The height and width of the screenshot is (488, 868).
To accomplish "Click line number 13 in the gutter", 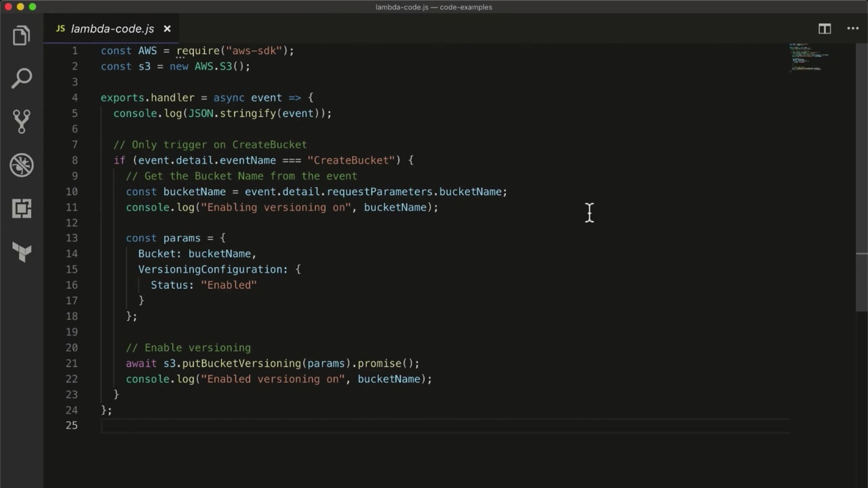I will [72, 239].
